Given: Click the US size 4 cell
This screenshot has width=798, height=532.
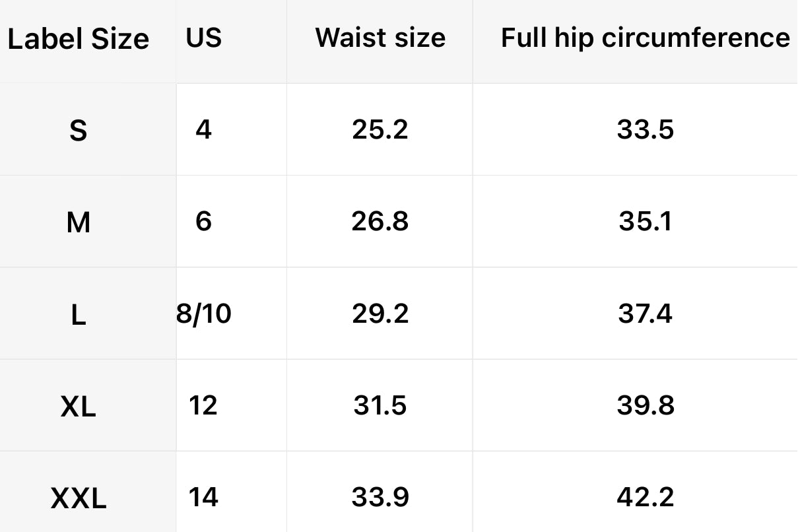Looking at the screenshot, I should click(x=203, y=129).
